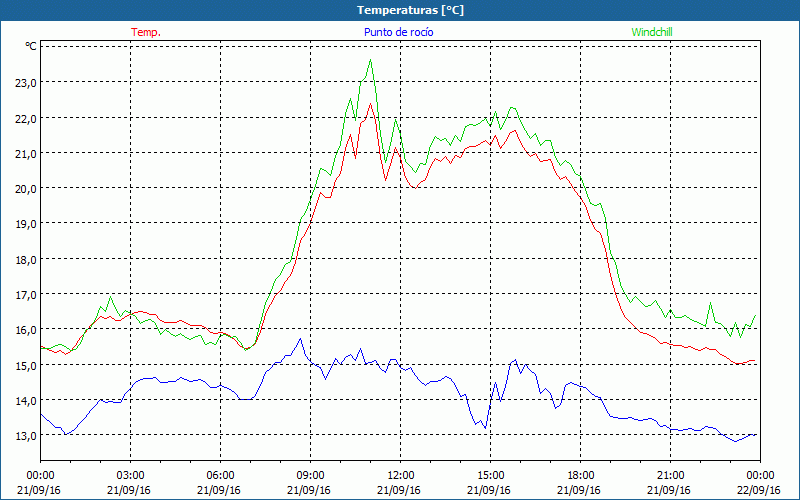The width and height of the screenshot is (800, 500).
Task: Click the 'Temperaturas [°C]' chart title
Action: (410, 10)
